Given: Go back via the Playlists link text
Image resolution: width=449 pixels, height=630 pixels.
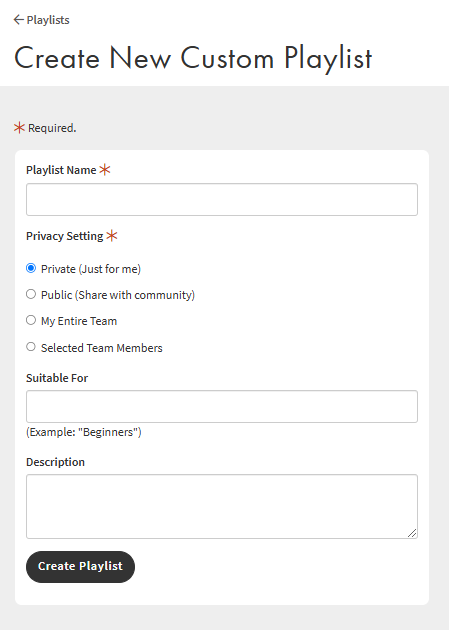Looking at the screenshot, I should pos(48,20).
